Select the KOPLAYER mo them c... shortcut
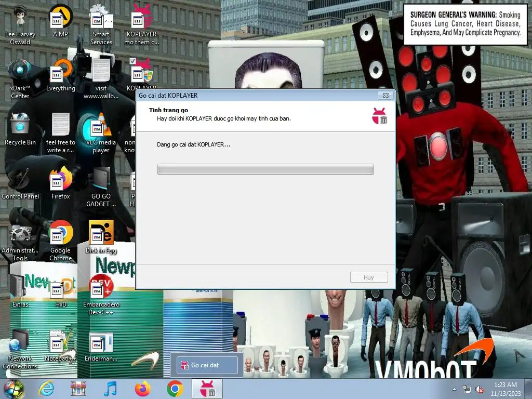 click(141, 26)
